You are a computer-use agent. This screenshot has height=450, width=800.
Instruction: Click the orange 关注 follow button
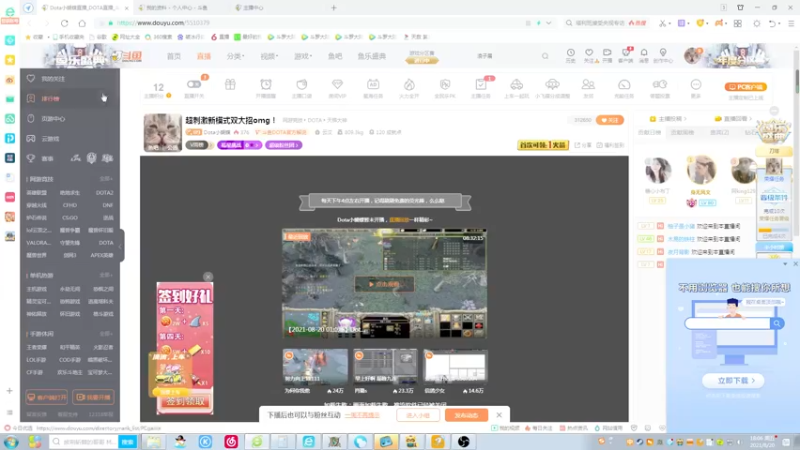[610, 120]
